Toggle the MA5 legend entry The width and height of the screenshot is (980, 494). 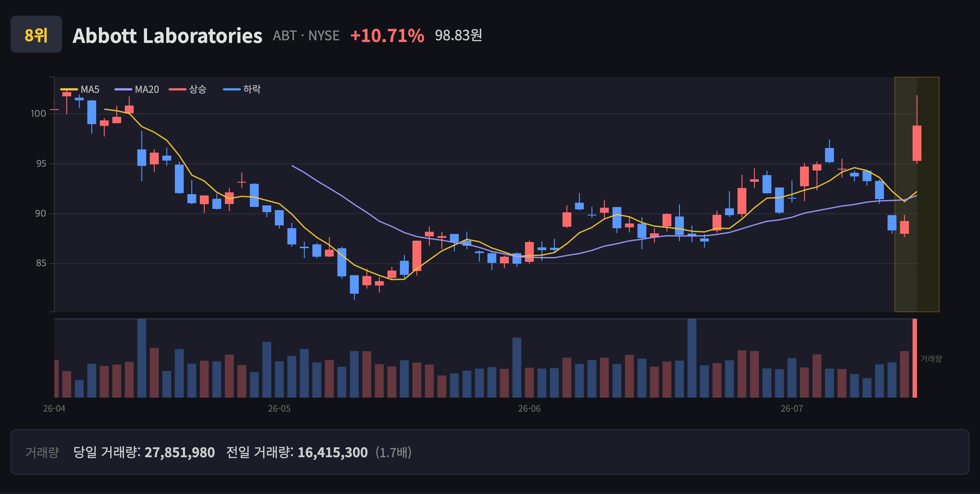tap(80, 90)
